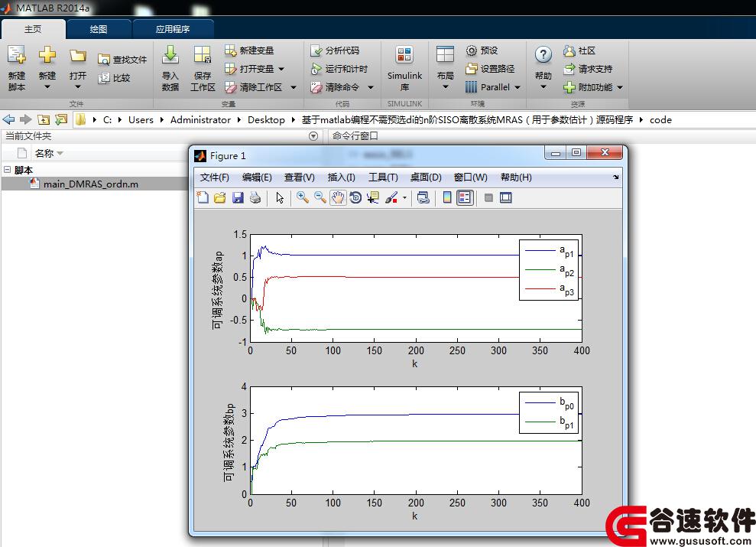Open the Insert 插入(I) menu in Figure 1
The image size is (756, 547).
pyautogui.click(x=342, y=177)
